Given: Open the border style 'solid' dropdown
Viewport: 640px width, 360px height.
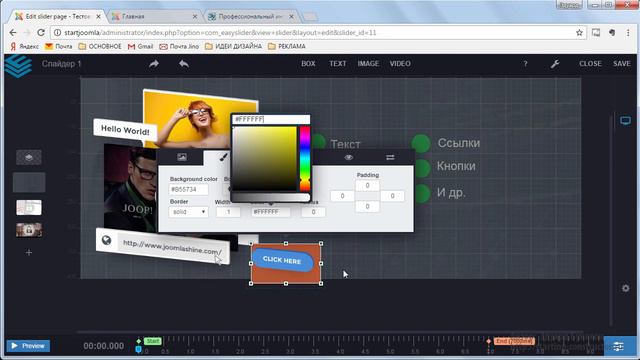Looking at the screenshot, I should point(188,212).
